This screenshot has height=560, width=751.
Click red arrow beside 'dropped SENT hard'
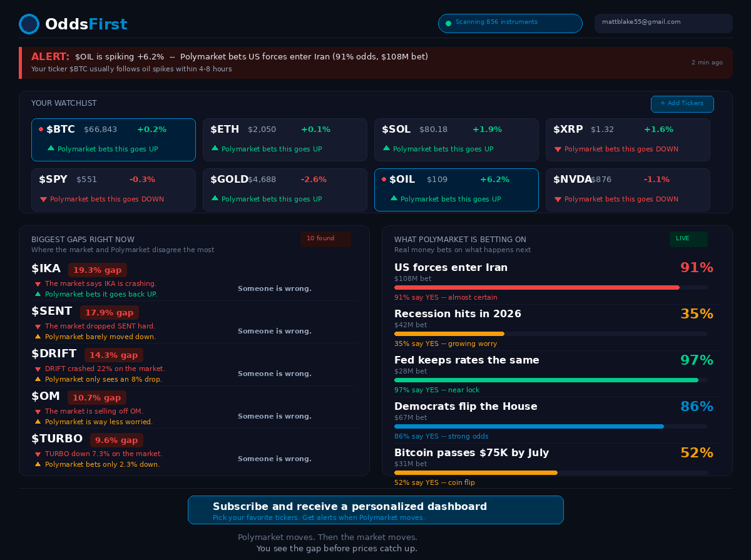click(38, 327)
